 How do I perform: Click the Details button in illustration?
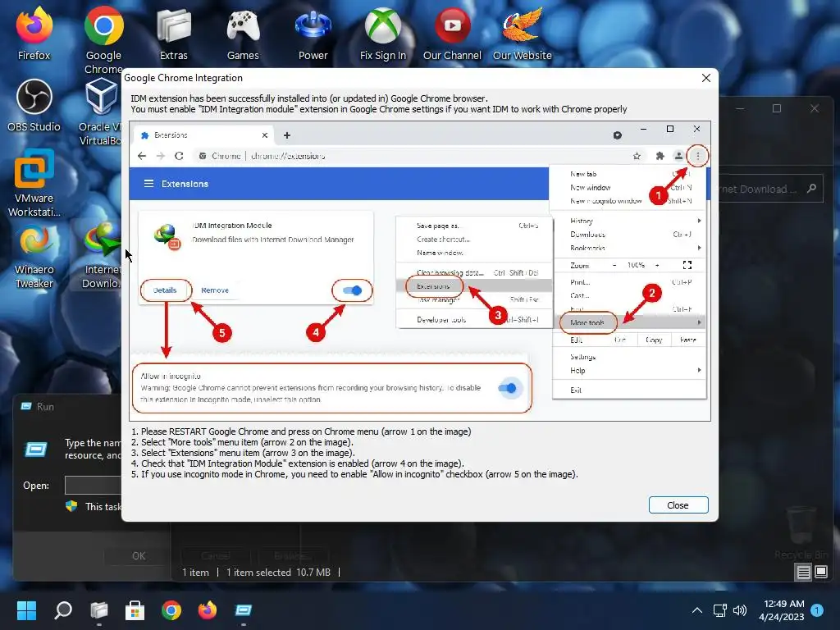165,290
